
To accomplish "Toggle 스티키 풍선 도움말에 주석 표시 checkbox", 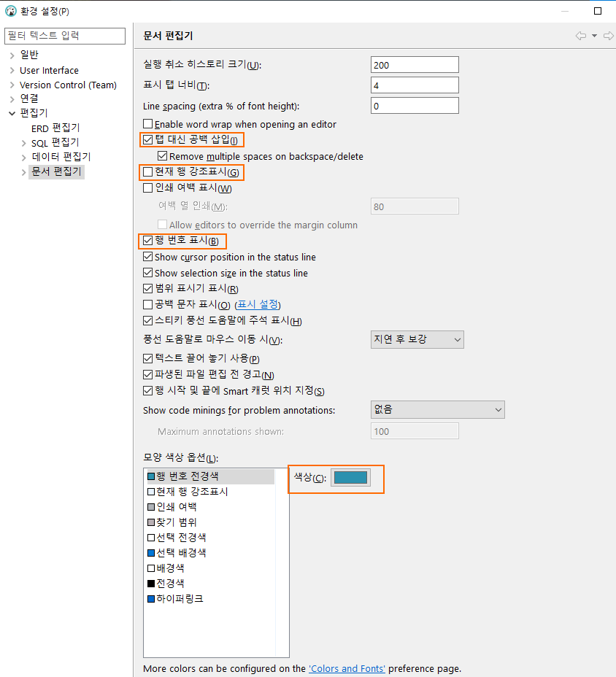I will coord(147,320).
